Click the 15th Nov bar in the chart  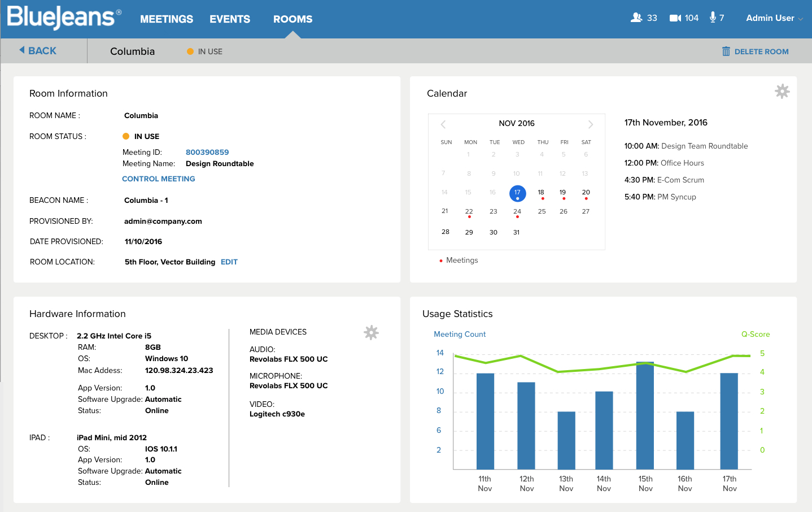645,415
